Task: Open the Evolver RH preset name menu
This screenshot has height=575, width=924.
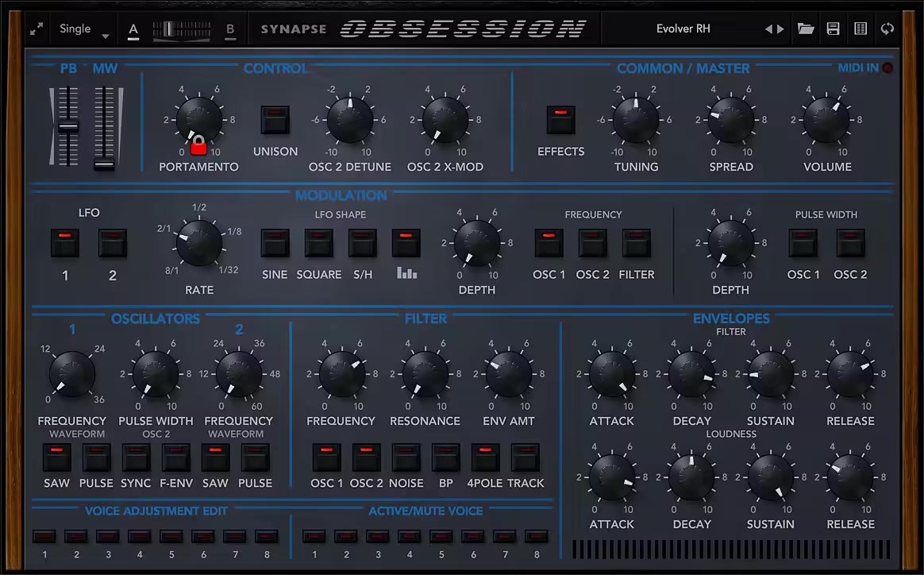Action: pos(683,29)
